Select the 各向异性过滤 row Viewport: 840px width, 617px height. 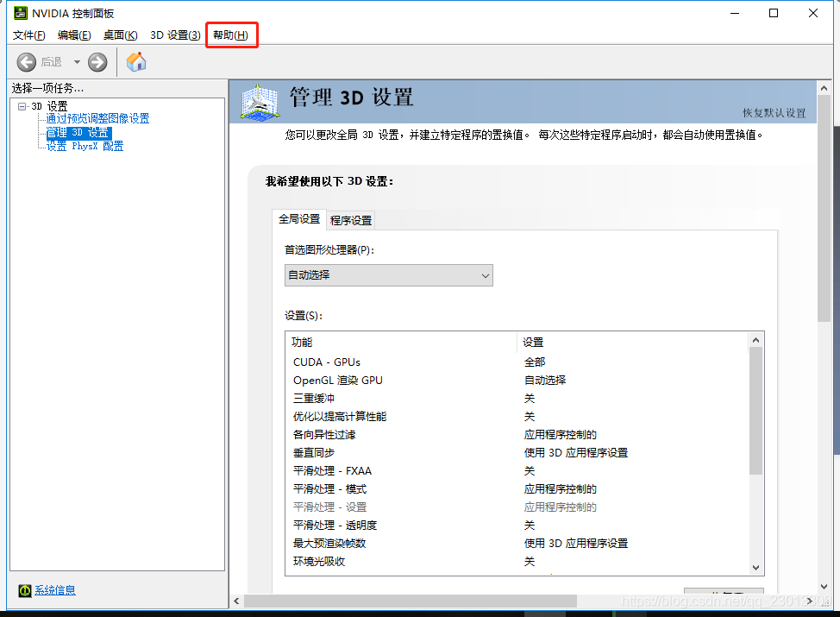[517, 435]
